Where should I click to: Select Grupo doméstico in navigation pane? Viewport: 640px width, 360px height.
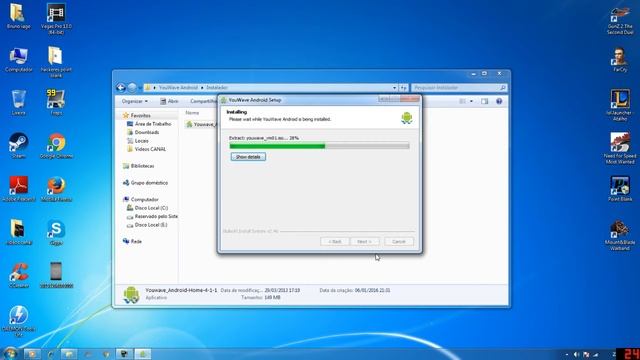click(x=145, y=183)
